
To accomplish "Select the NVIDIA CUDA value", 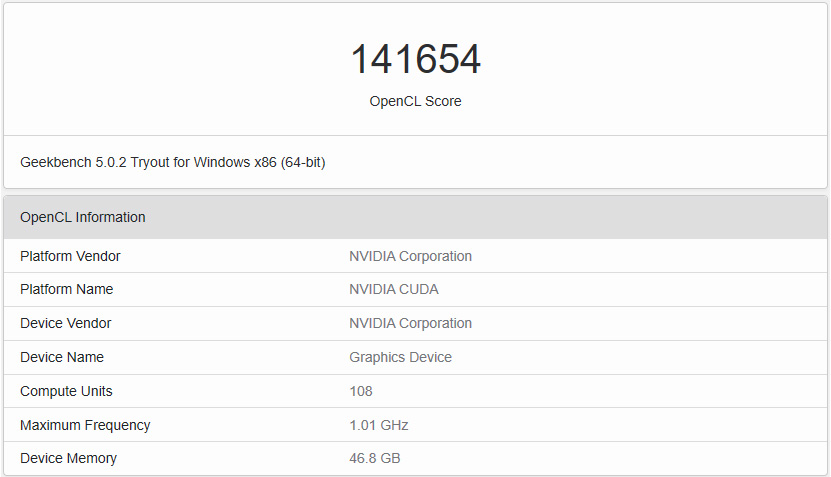I will [x=393, y=289].
